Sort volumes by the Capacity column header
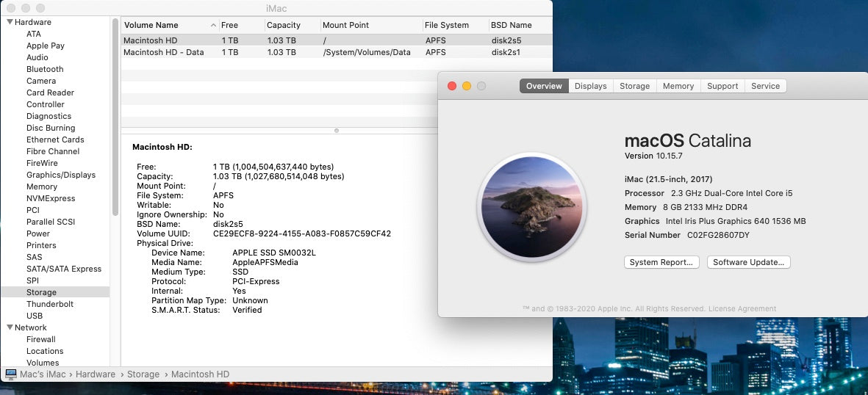This screenshot has height=395, width=868. tap(284, 25)
